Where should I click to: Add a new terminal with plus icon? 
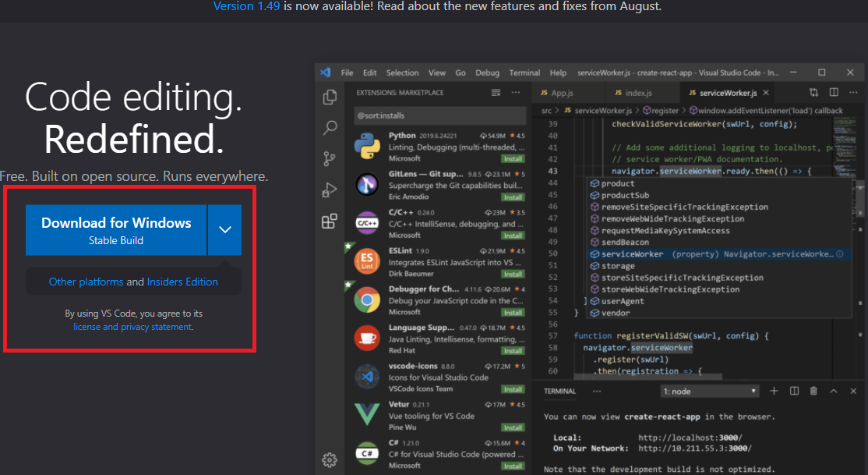pyautogui.click(x=774, y=391)
